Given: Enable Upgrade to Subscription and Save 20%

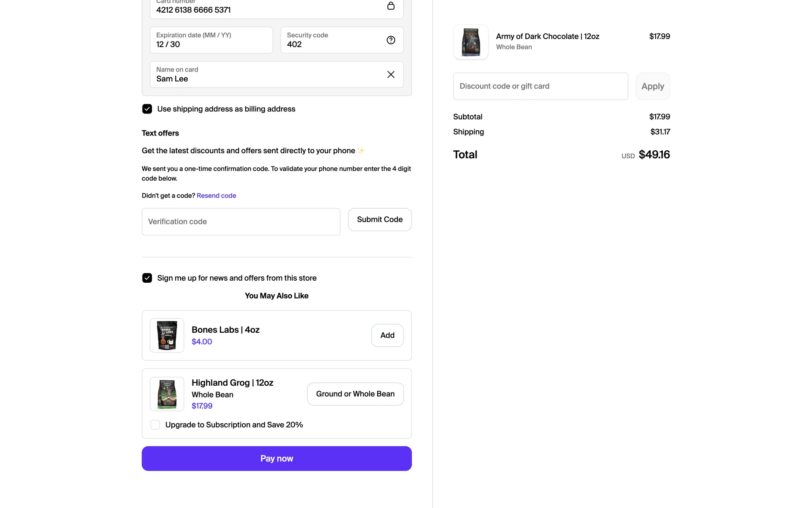Looking at the screenshot, I should [x=155, y=425].
